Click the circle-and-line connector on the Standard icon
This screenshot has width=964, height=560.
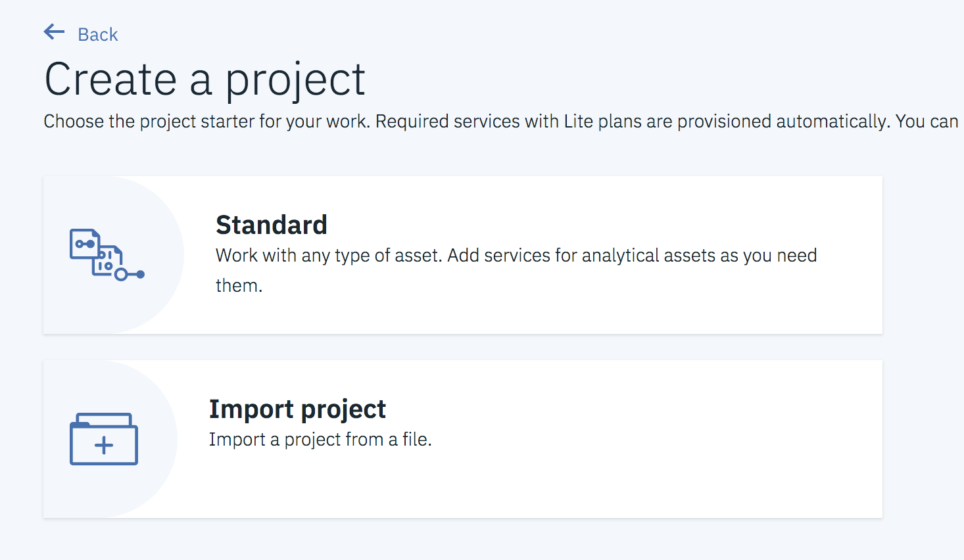130,274
